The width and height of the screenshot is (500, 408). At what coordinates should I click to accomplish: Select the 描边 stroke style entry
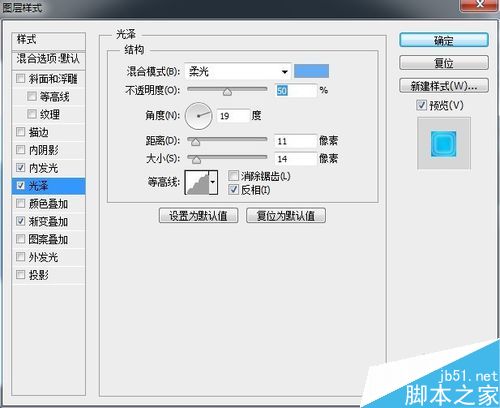[x=48, y=132]
